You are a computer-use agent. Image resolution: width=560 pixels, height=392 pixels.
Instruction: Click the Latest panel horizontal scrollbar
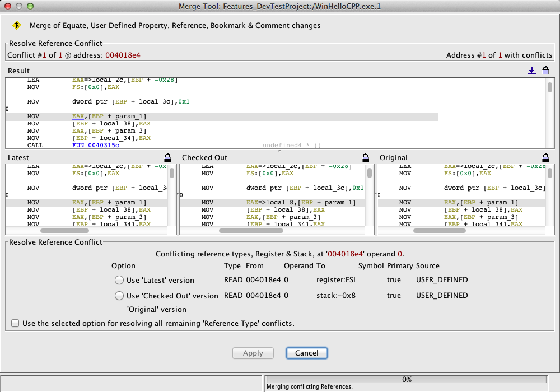64,230
